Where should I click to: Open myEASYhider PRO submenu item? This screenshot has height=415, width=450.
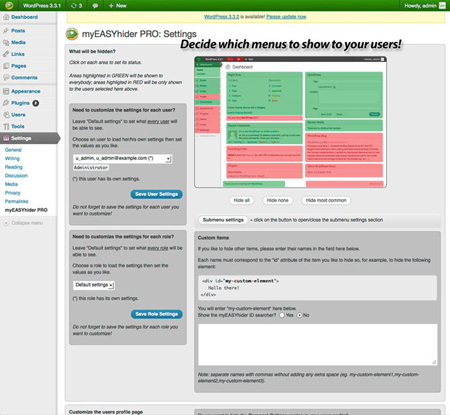[26, 210]
